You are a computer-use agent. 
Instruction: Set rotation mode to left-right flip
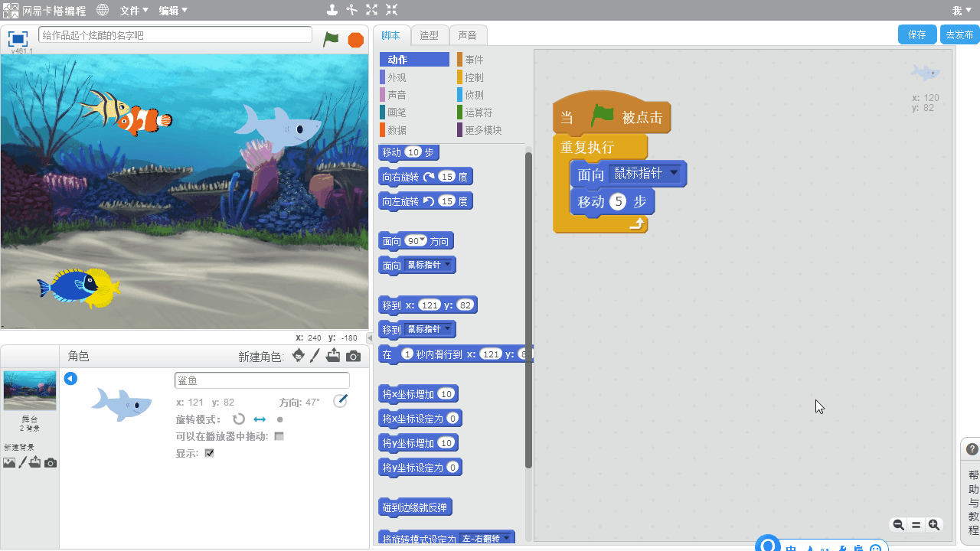(x=260, y=419)
